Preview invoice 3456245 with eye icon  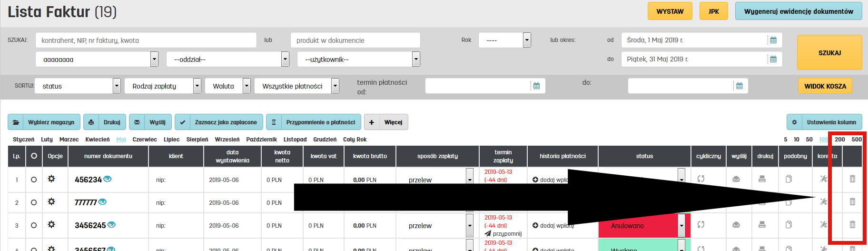click(111, 224)
